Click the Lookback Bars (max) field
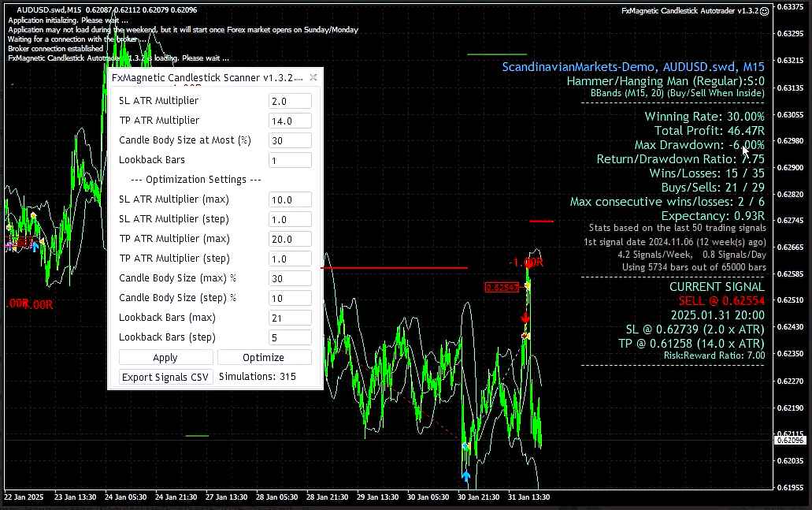 point(290,318)
